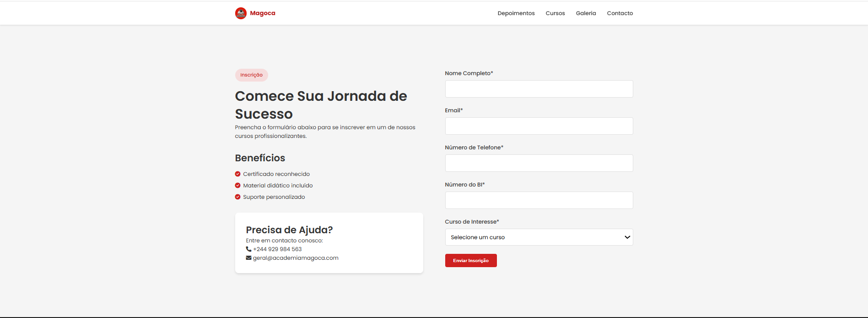Click the Curso de Interesse* label

click(x=472, y=222)
